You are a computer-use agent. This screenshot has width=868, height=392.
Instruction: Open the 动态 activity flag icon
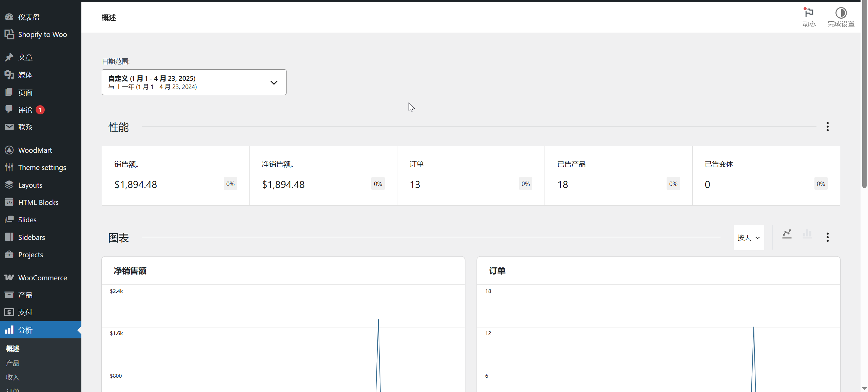(x=809, y=13)
